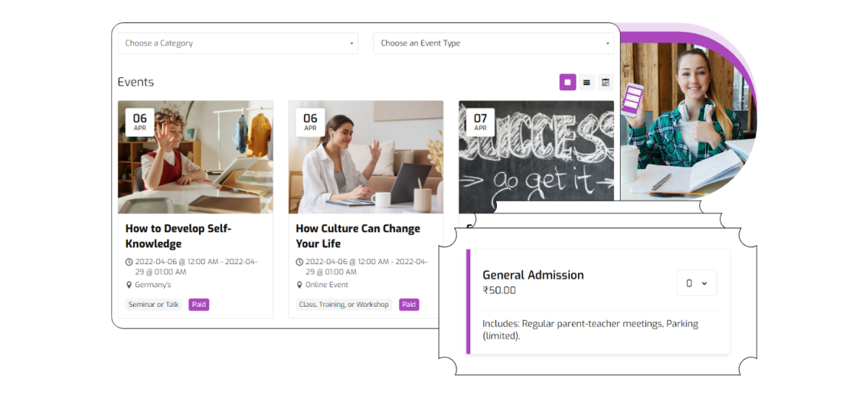Click 07 APR date badge
Screen dimensions: 868x398
(480, 122)
